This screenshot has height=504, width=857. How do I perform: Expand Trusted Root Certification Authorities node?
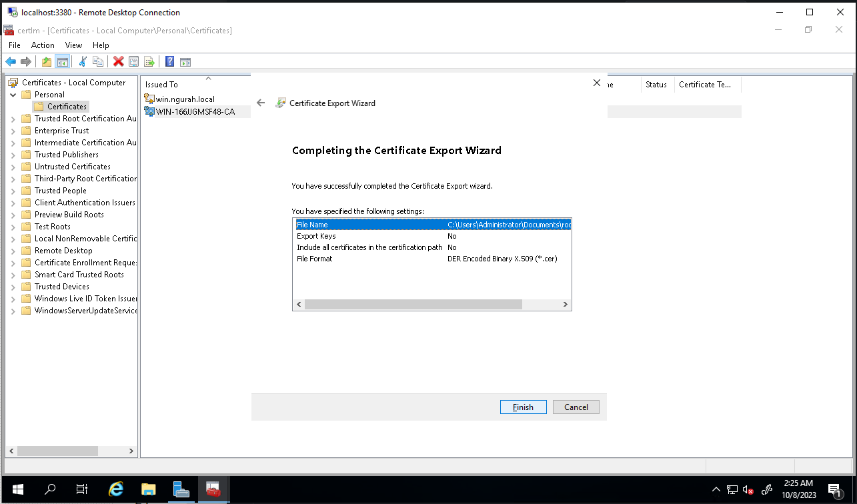coord(13,119)
